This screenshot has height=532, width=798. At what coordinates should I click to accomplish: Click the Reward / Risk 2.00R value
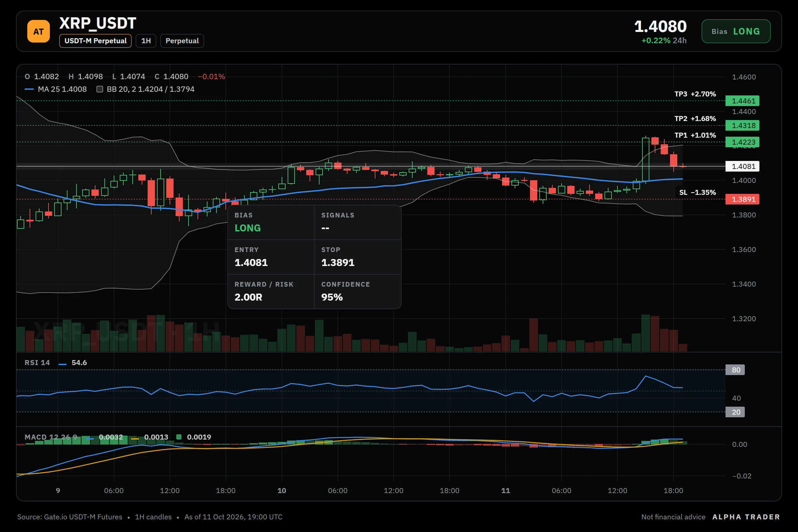coord(248,297)
